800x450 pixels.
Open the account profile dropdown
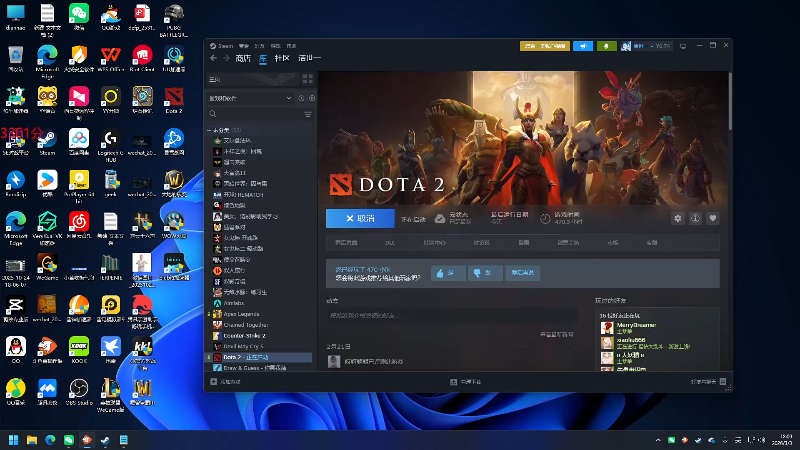click(x=646, y=46)
